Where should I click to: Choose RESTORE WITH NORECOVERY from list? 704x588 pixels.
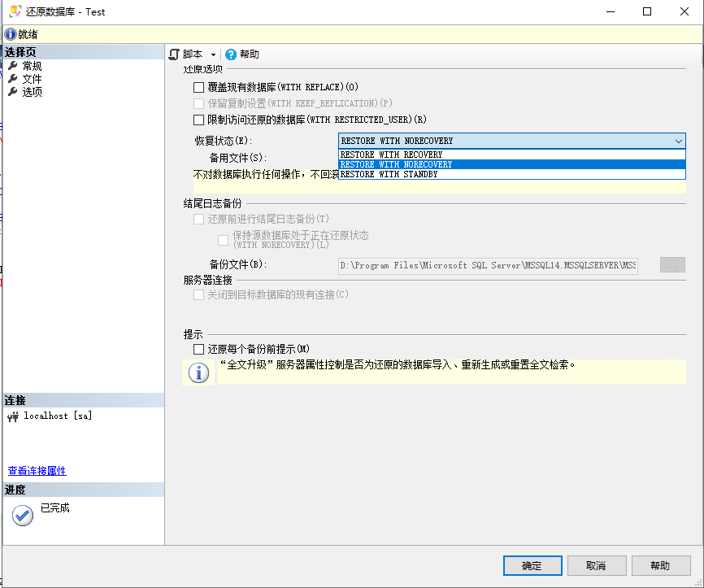(x=512, y=164)
